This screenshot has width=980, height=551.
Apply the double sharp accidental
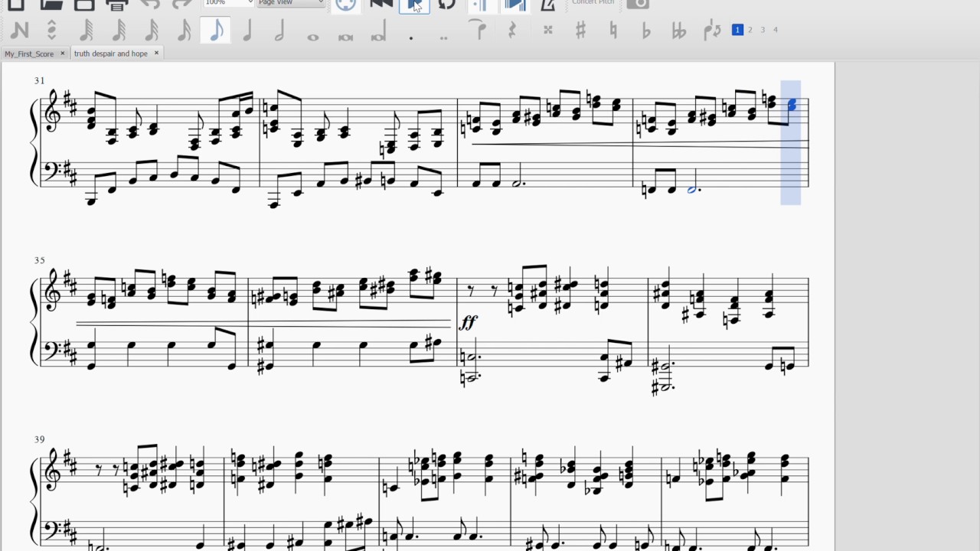point(548,31)
